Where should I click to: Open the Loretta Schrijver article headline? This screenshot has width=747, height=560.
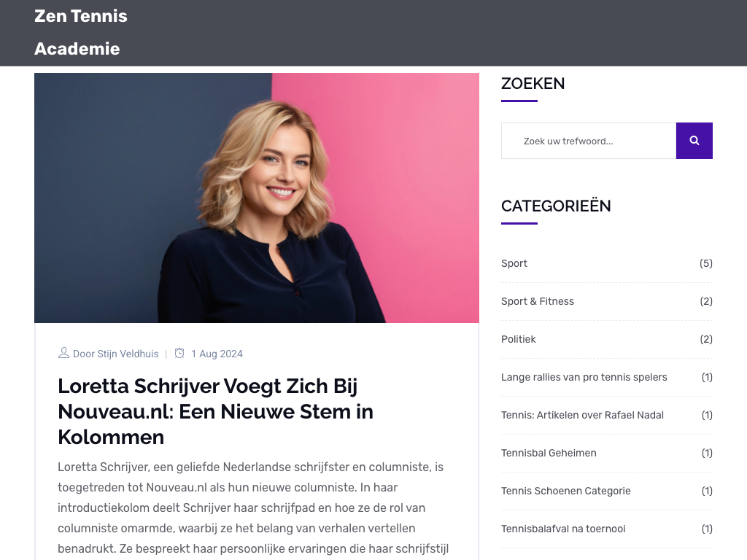coord(215,411)
